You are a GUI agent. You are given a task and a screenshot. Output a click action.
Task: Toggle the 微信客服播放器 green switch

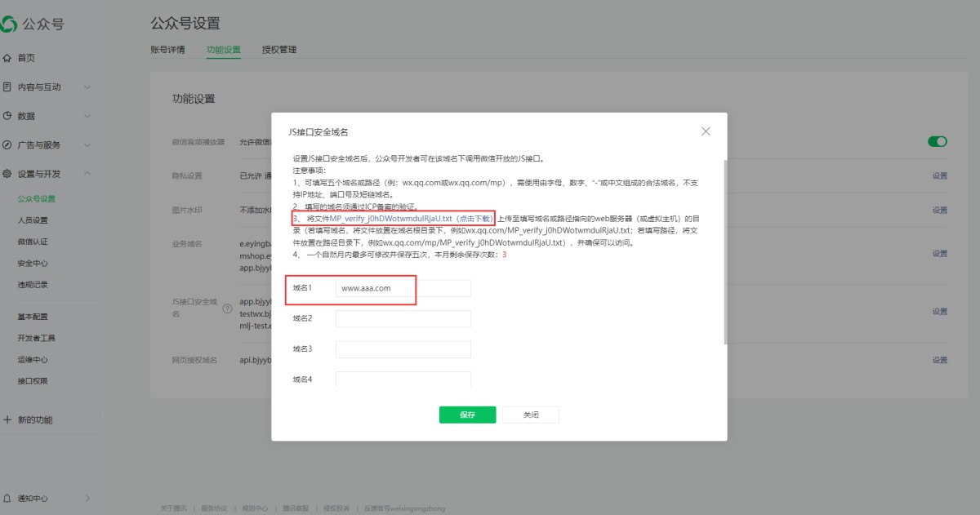click(x=938, y=142)
